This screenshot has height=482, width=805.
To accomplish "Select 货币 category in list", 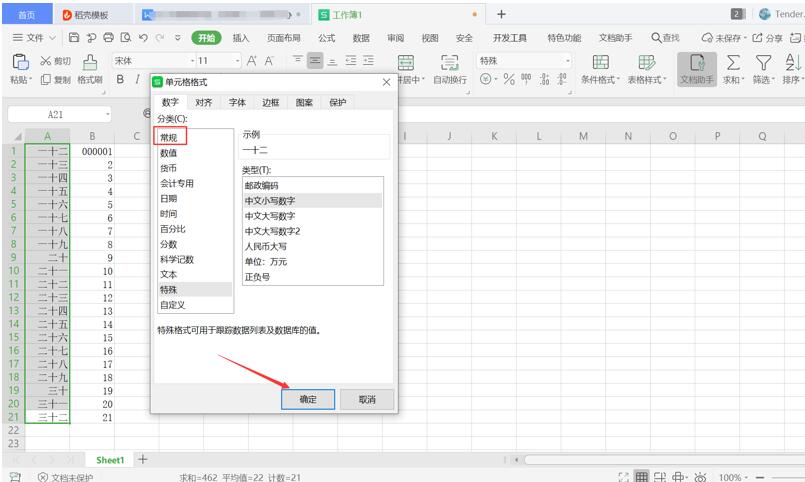I will [x=195, y=168].
